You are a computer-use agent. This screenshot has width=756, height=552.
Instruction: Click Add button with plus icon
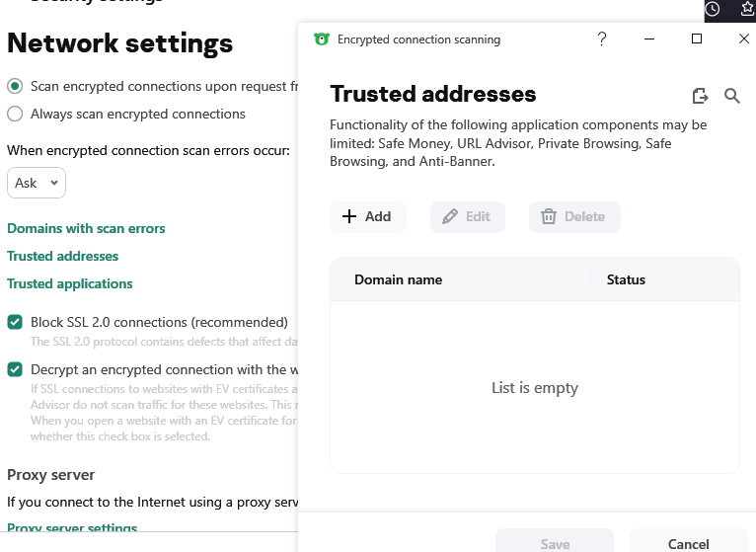[367, 216]
